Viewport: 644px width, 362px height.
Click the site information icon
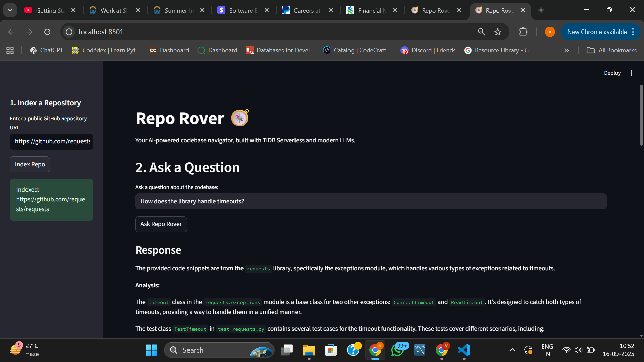(69, 32)
